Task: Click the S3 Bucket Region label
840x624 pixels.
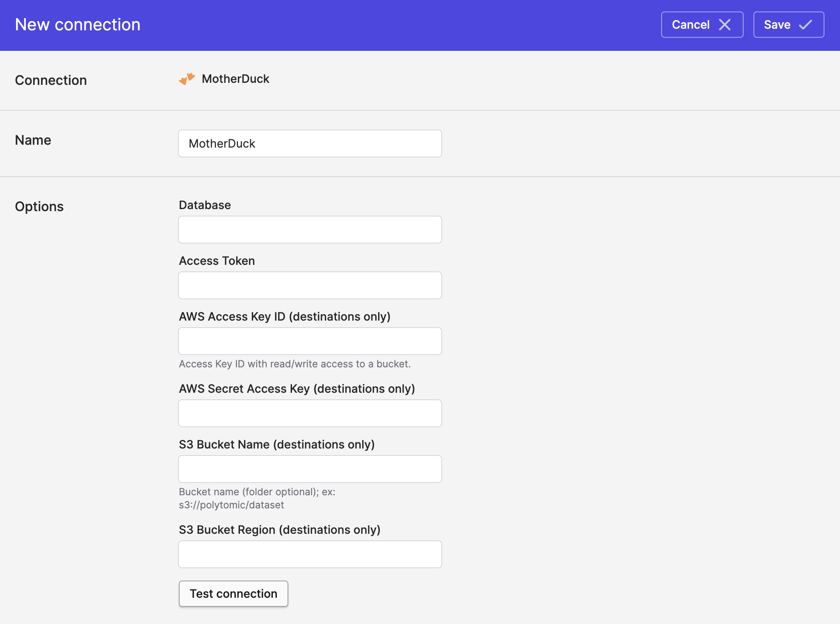Action: [x=279, y=530]
